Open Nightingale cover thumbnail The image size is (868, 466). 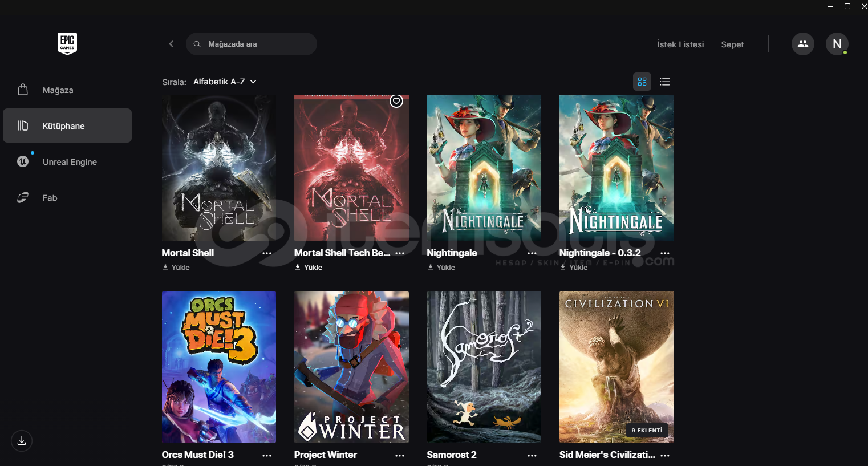[x=484, y=168]
